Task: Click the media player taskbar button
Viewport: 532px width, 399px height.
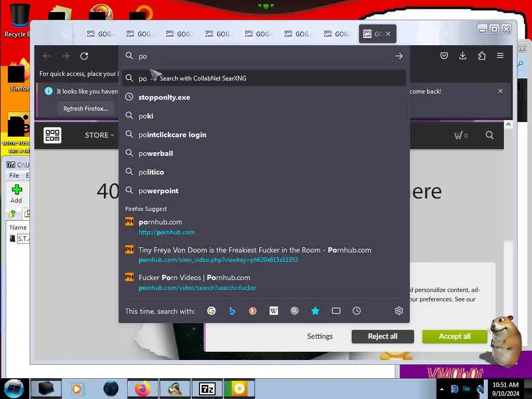Action: [x=78, y=389]
